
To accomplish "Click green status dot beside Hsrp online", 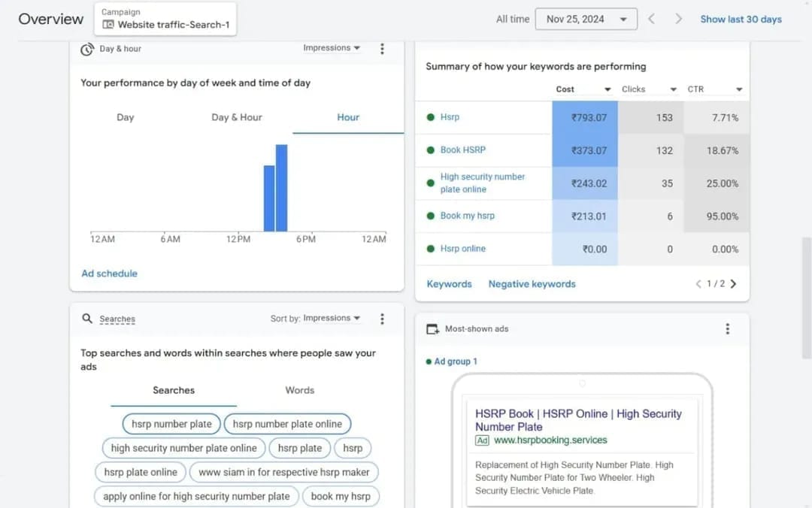I will 431,249.
